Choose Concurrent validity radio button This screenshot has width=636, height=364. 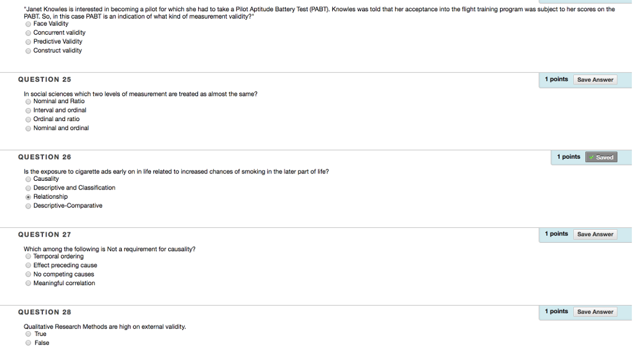click(x=29, y=33)
